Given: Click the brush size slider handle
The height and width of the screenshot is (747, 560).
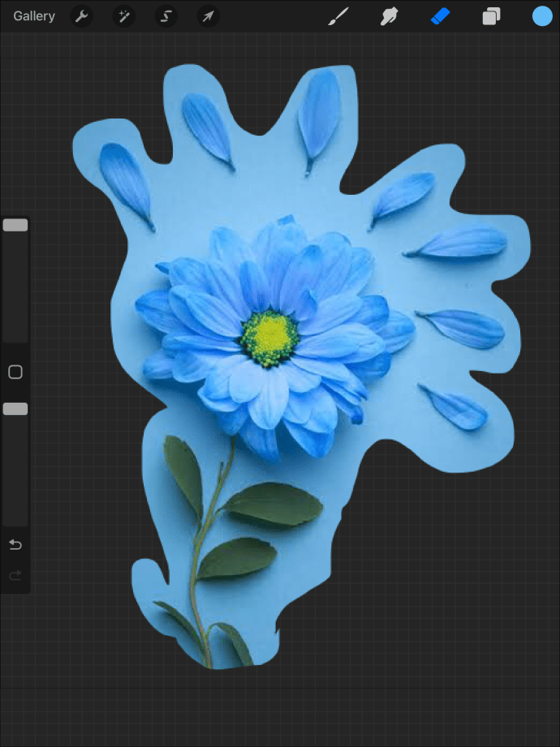Looking at the screenshot, I should click(15, 226).
